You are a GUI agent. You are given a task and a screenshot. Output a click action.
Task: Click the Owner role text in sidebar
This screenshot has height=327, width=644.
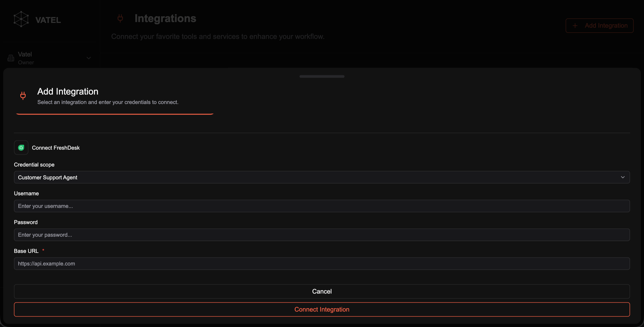(x=26, y=62)
